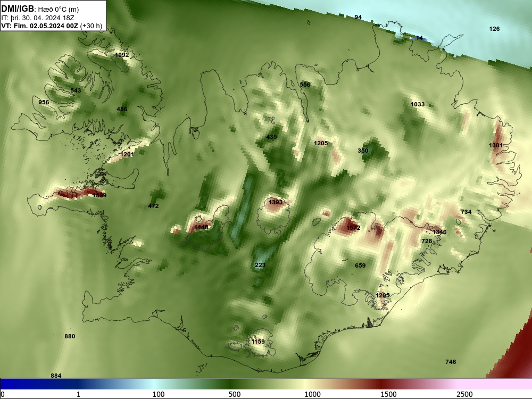This screenshot has height=399, width=532.
Task: Click the 435 height label
Action: coord(271,137)
